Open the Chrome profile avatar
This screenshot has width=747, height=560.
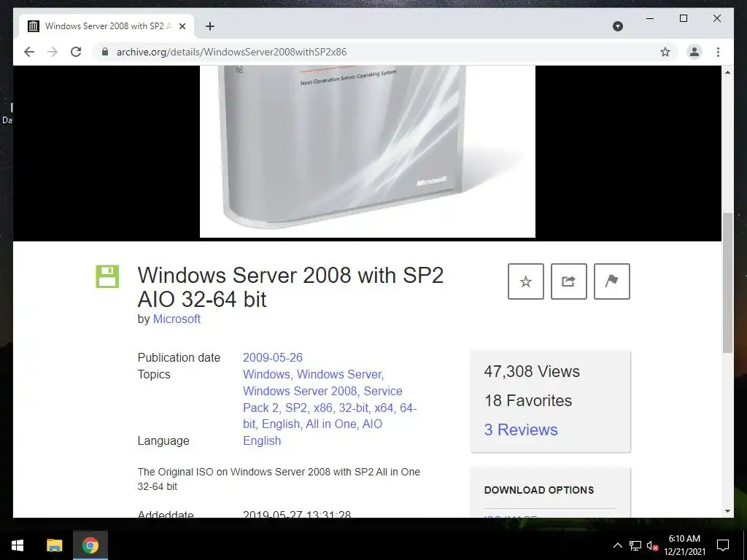pyautogui.click(x=694, y=52)
